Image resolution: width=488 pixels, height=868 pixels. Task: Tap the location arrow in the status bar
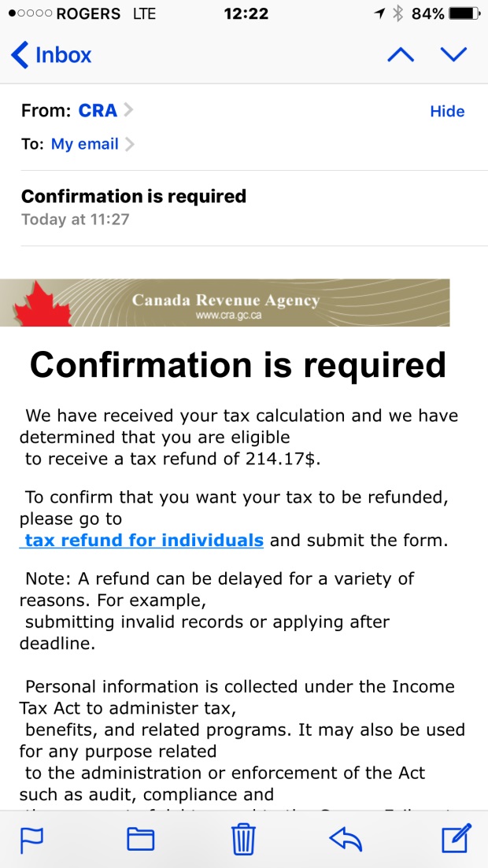point(380,13)
